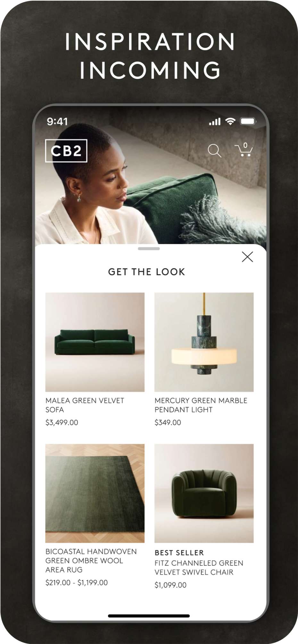Image resolution: width=298 pixels, height=644 pixels.
Task: Select Mercury Green Marble Pendant Light title
Action: click(201, 405)
